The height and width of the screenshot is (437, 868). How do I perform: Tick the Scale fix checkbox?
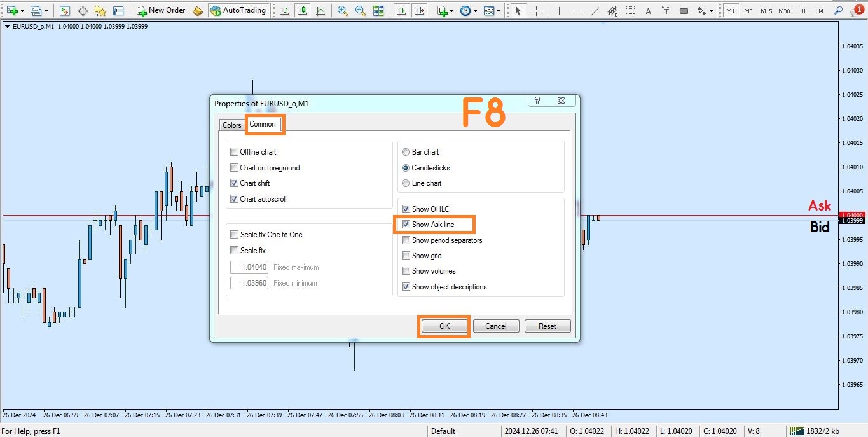click(x=235, y=251)
